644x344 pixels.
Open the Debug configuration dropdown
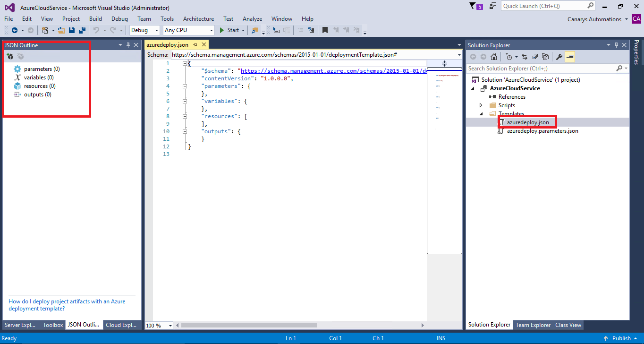coord(157,30)
